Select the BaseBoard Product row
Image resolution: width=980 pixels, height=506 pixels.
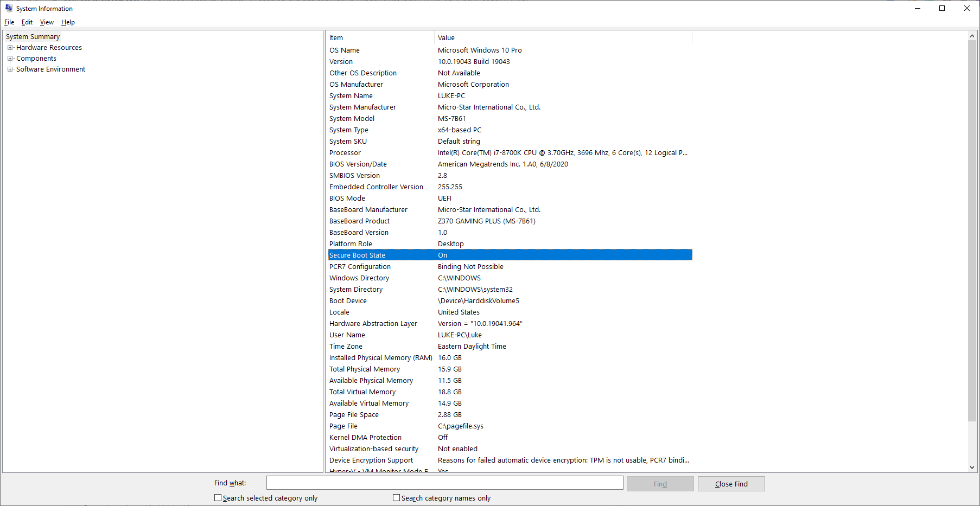510,221
